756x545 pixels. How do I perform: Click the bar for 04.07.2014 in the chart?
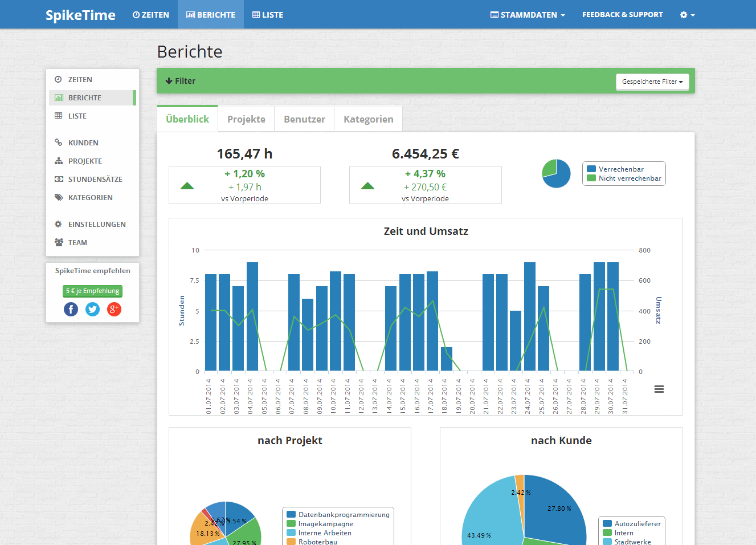(252, 316)
